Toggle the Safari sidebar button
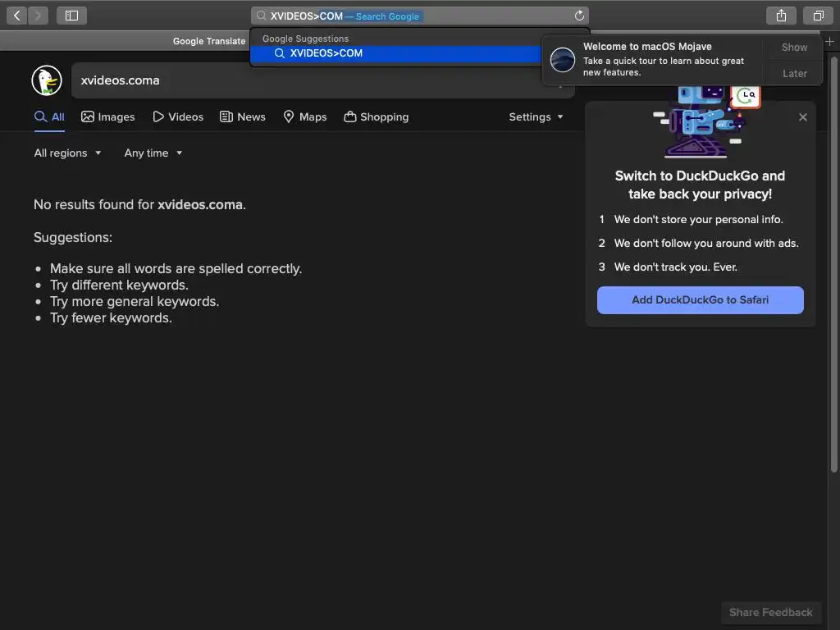Image resolution: width=840 pixels, height=630 pixels. 72,16
